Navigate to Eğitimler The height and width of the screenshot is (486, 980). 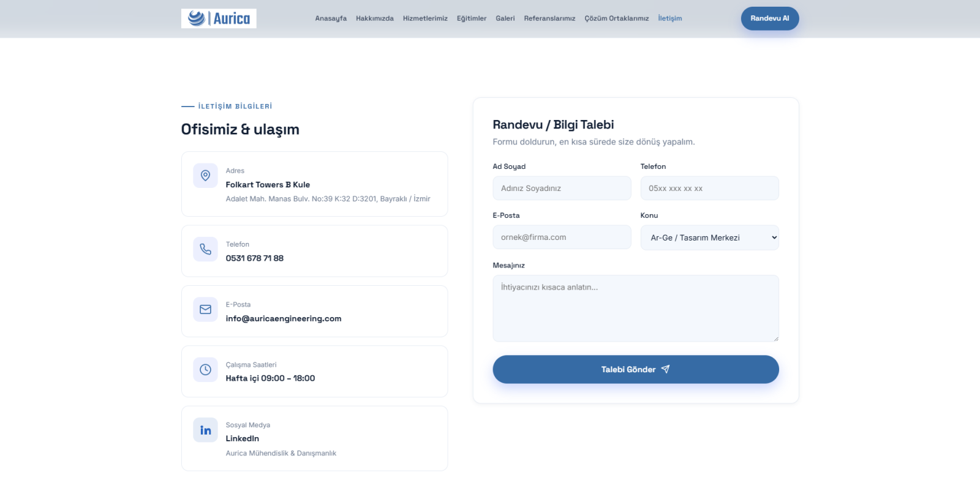pos(472,18)
